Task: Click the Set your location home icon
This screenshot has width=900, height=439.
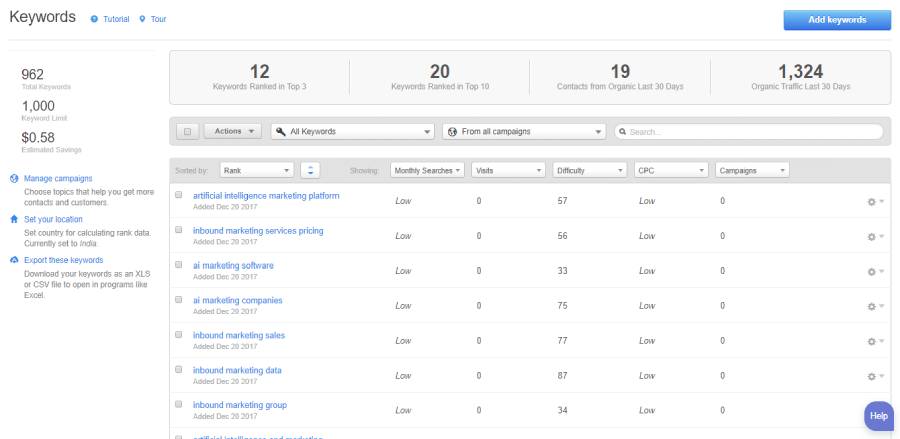Action: (x=14, y=219)
